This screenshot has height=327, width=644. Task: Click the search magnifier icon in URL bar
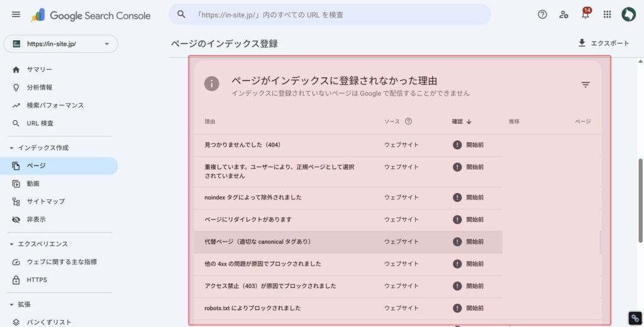[x=181, y=14]
